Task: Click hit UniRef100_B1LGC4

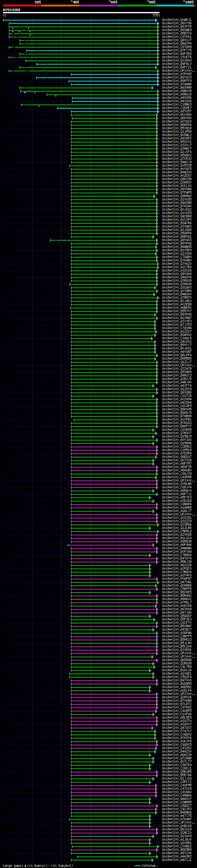Action: tap(177, 538)
